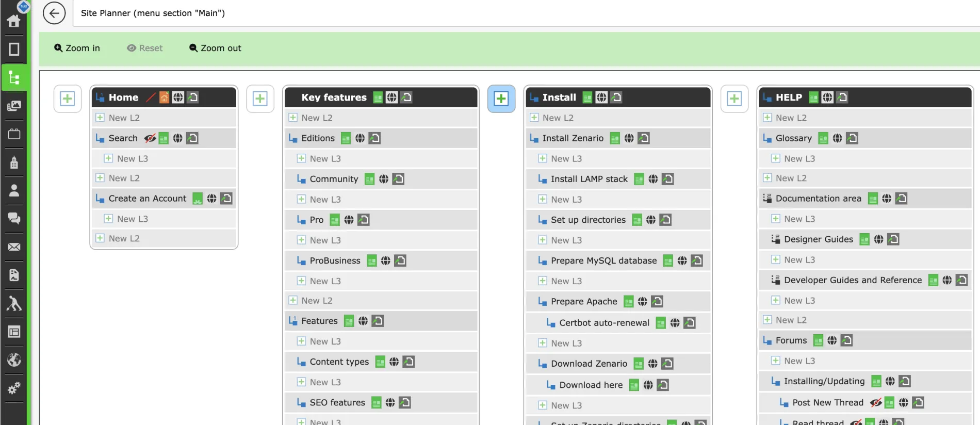Select the green site planner tree icon

pyautogui.click(x=14, y=77)
